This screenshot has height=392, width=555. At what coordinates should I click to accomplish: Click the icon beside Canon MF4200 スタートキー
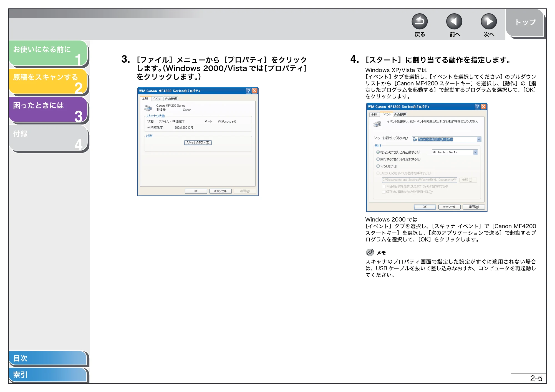415,139
